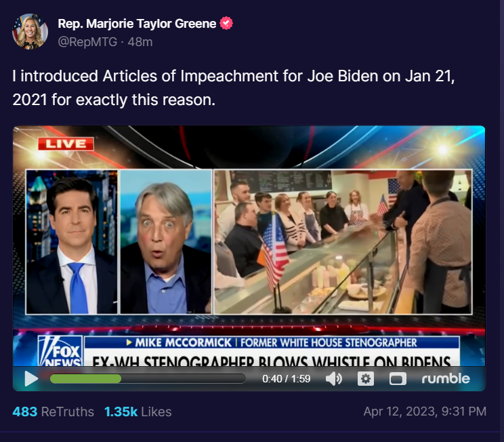Toggle theater mode rectangle icon

coord(398,379)
